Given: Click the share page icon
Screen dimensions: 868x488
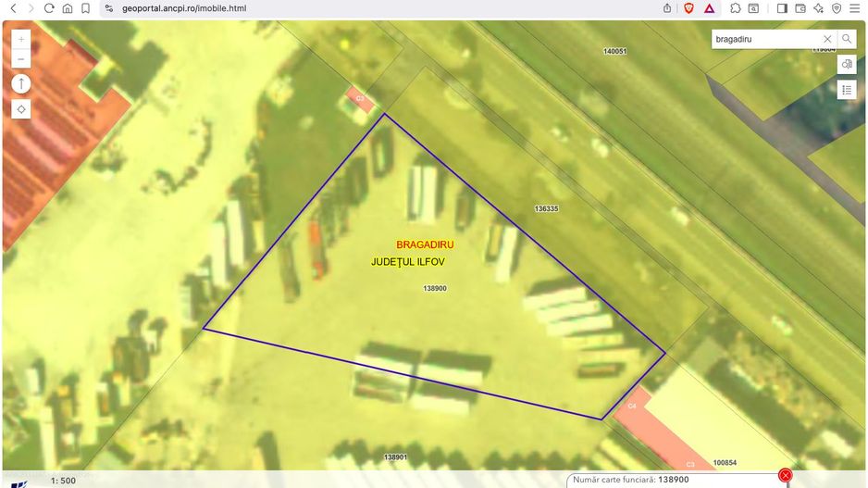Looking at the screenshot, I should pyautogui.click(x=667, y=8).
